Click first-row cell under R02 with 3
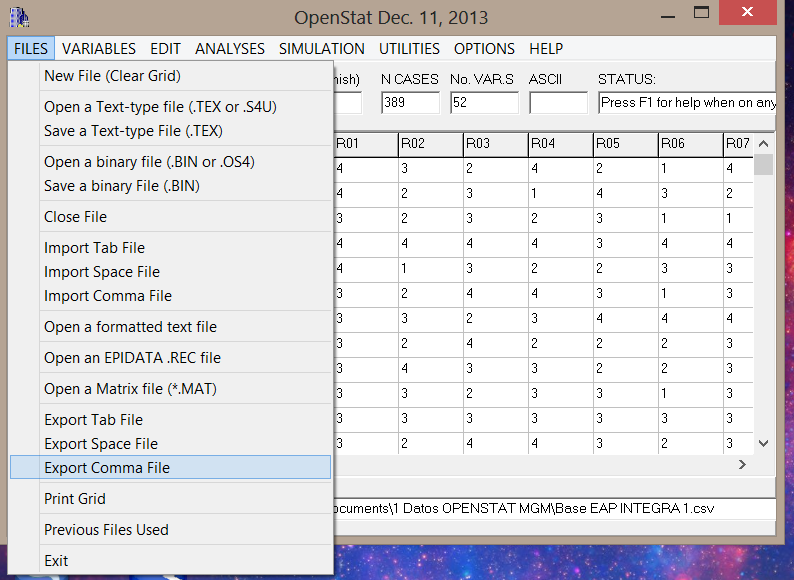The width and height of the screenshot is (794, 580). coord(431,169)
